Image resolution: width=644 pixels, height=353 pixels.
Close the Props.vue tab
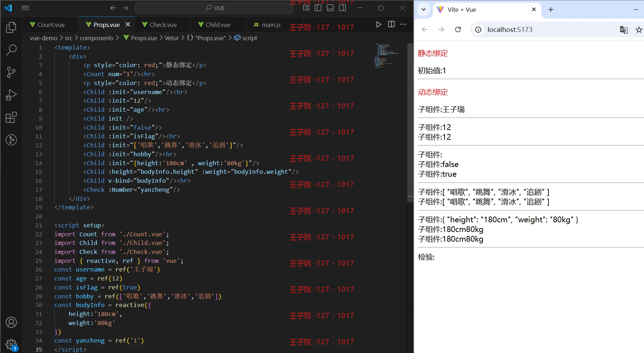[128, 24]
